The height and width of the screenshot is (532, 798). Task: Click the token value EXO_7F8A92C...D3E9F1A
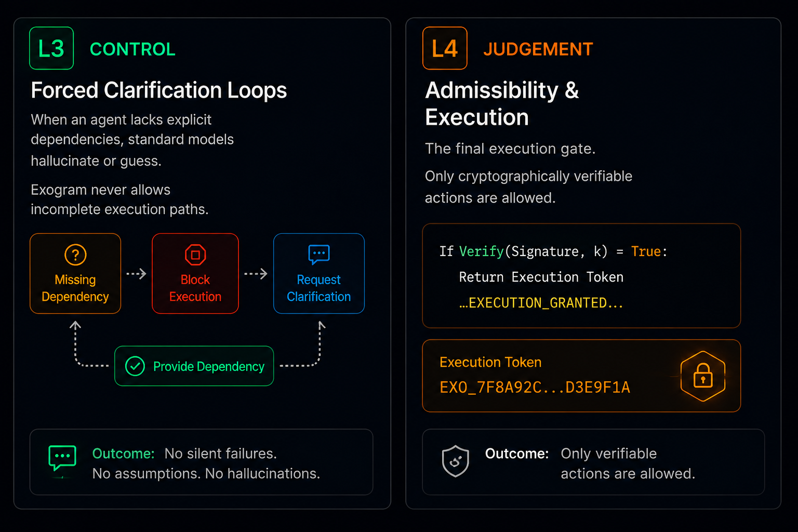535,388
